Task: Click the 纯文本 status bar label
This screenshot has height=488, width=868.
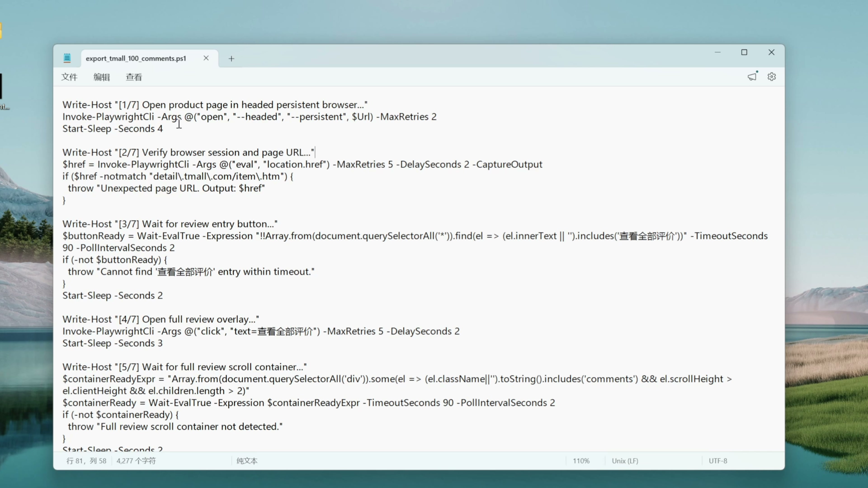Action: [x=247, y=461]
